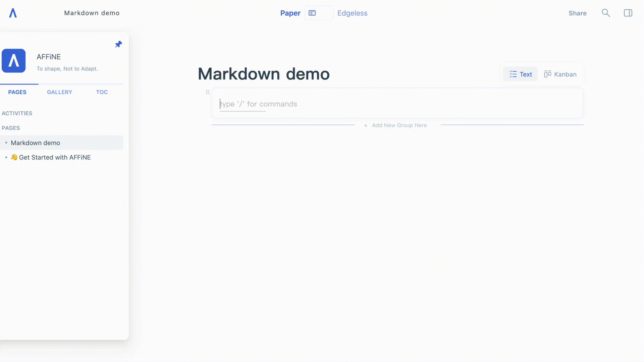Focus the 'type / for commands' input
The width and height of the screenshot is (644, 362).
pyautogui.click(x=398, y=104)
